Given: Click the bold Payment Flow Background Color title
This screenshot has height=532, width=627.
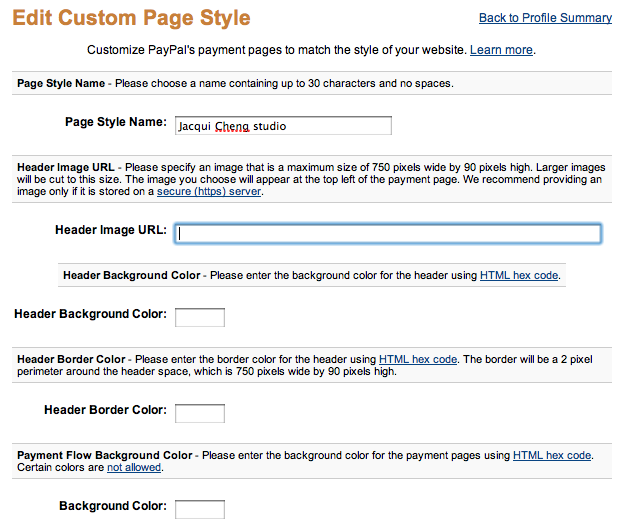Looking at the screenshot, I should [105, 455].
